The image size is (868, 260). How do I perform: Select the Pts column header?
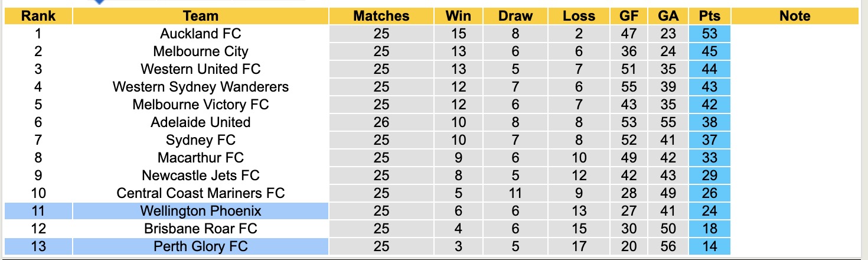coord(709,16)
